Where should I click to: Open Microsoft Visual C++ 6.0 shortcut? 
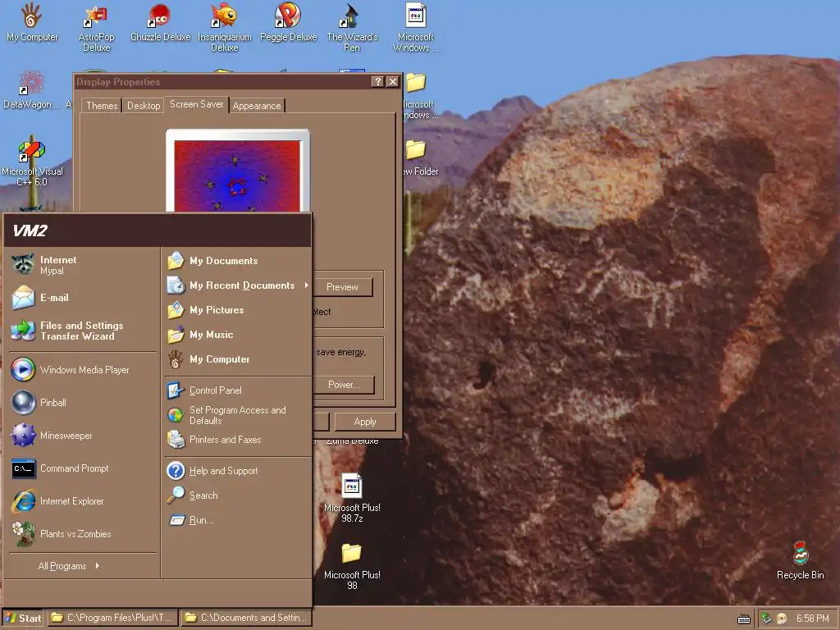point(32,161)
